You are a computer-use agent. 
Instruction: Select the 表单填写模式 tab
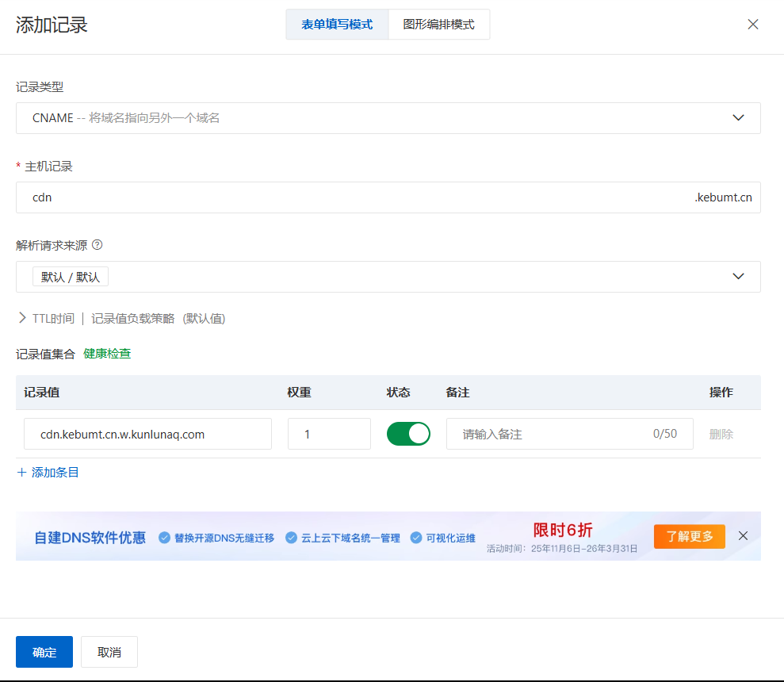coord(337,25)
